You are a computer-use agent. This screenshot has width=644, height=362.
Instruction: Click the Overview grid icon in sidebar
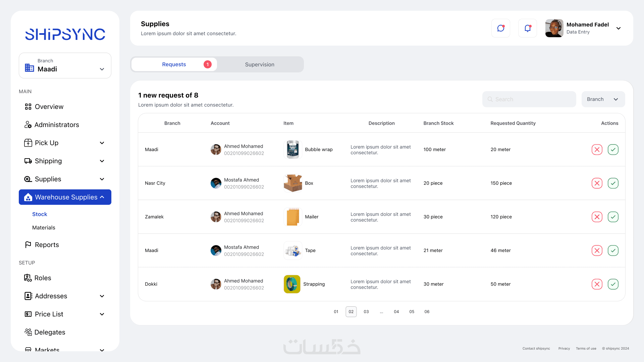(x=28, y=107)
